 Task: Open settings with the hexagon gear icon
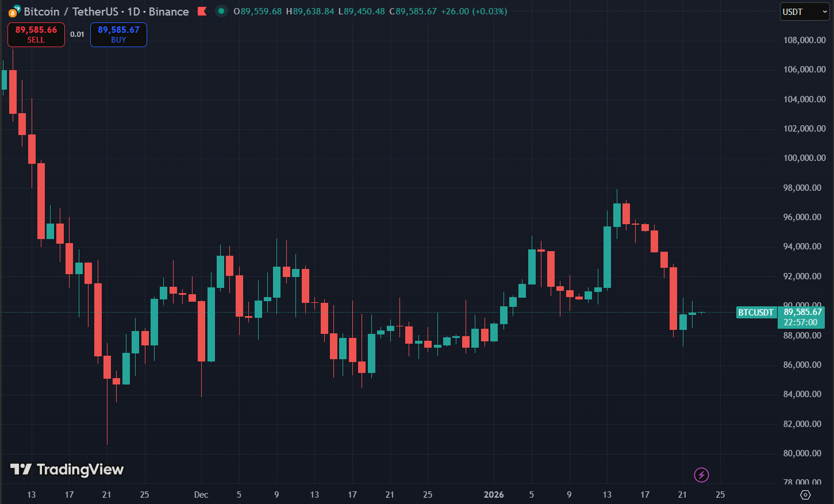coord(805,495)
